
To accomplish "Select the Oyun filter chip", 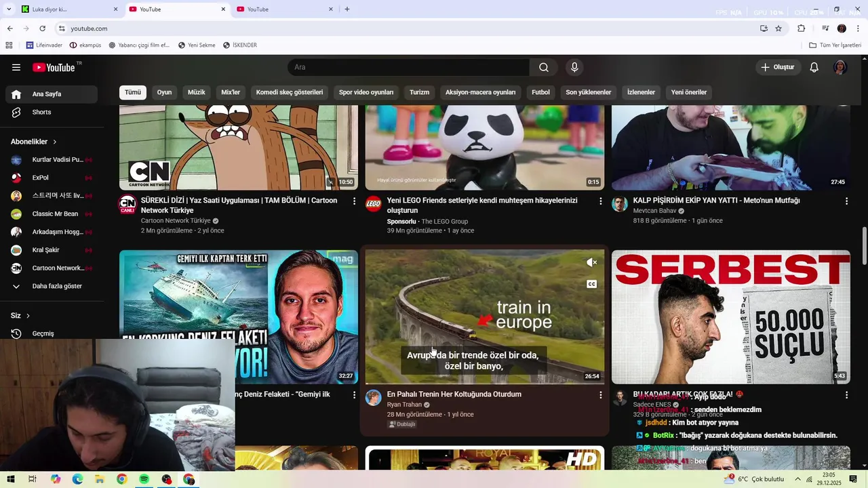I will point(165,92).
